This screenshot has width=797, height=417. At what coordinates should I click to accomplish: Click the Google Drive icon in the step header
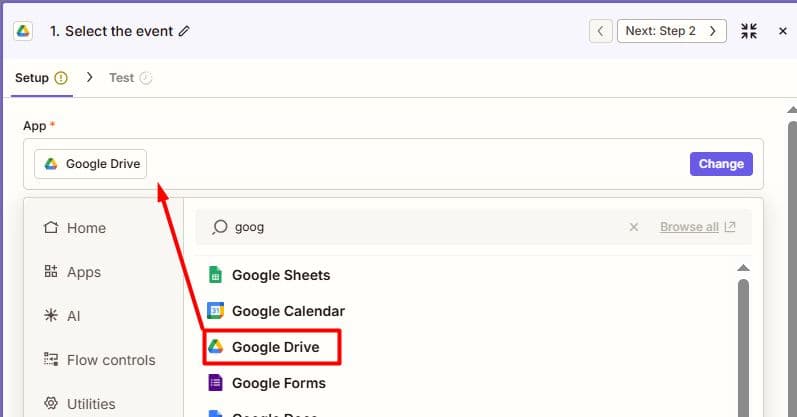pos(23,31)
